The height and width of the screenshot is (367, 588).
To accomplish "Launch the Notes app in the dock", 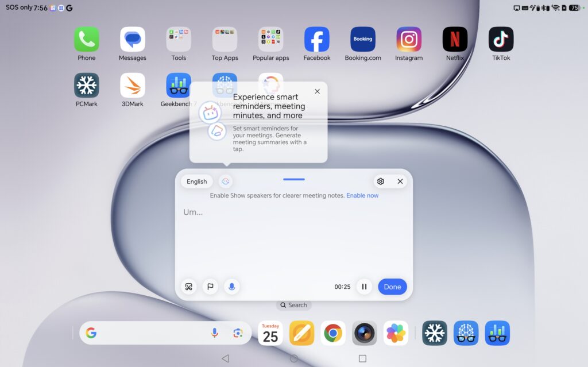I will pyautogui.click(x=302, y=333).
